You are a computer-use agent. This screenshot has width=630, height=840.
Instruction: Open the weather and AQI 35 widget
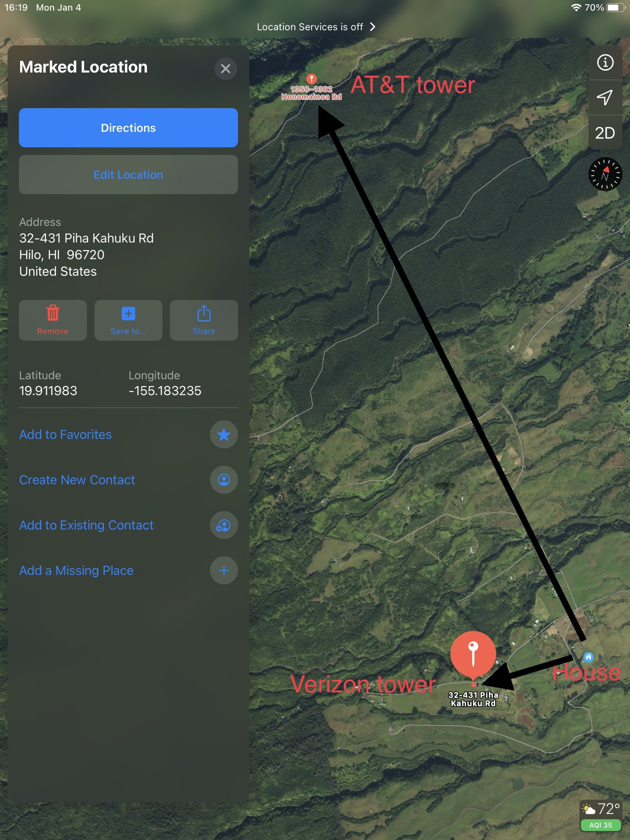(x=601, y=816)
